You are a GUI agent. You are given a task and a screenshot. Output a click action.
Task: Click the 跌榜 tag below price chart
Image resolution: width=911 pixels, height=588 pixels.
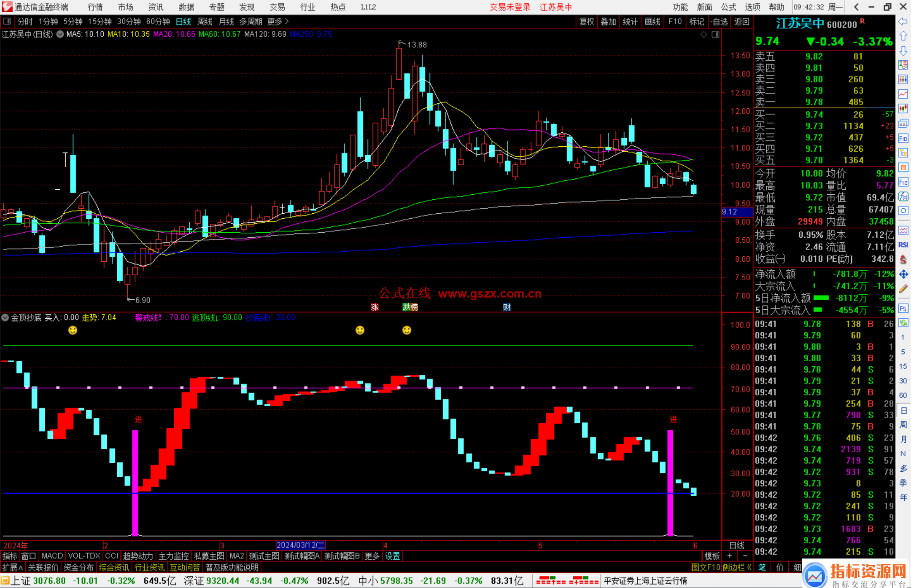tap(410, 307)
